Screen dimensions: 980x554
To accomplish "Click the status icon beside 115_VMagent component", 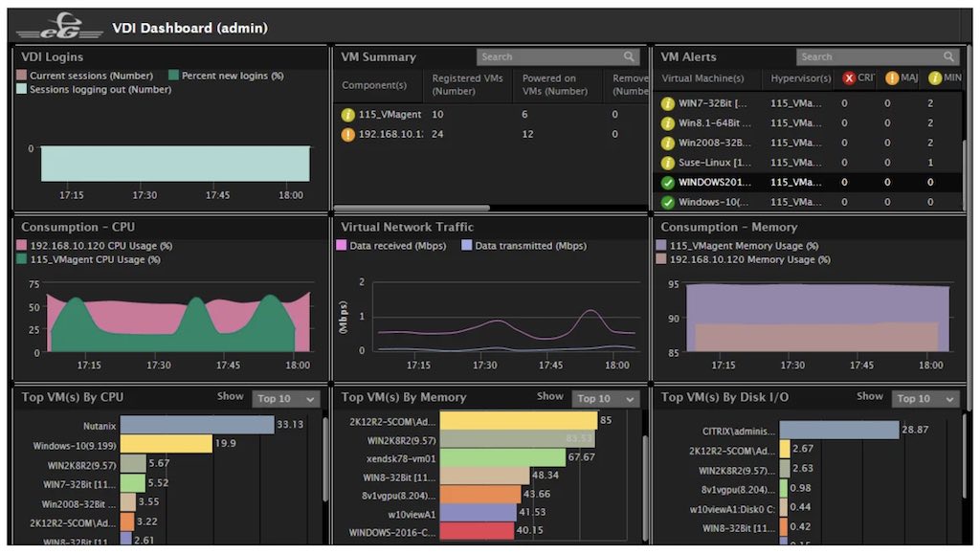I will pos(348,115).
